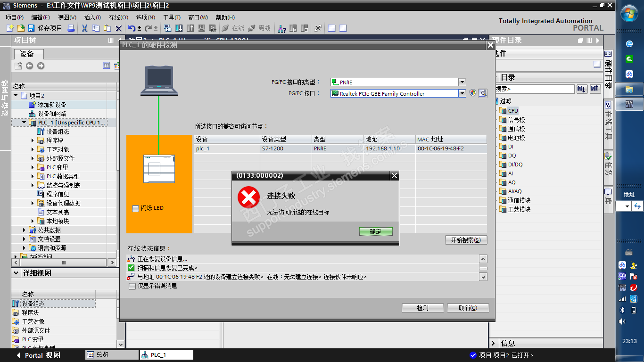644x362 pixels.
Task: Click the Copy toolbar icon
Action: pos(96,28)
